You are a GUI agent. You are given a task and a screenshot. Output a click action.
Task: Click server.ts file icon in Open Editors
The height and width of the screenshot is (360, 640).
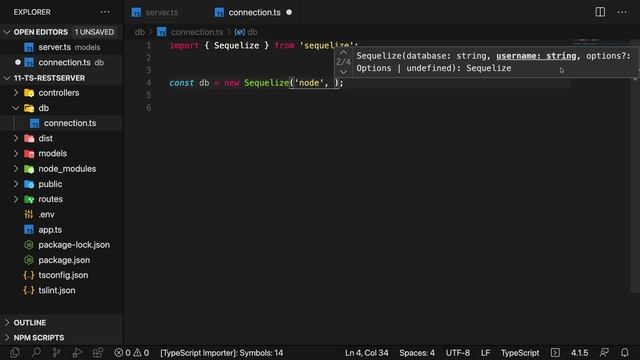tap(29, 47)
